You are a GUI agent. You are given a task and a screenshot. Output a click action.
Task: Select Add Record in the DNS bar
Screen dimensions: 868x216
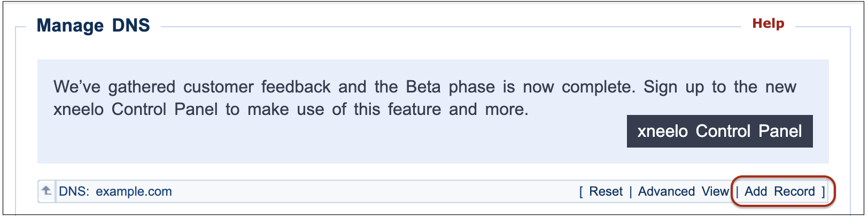[780, 191]
